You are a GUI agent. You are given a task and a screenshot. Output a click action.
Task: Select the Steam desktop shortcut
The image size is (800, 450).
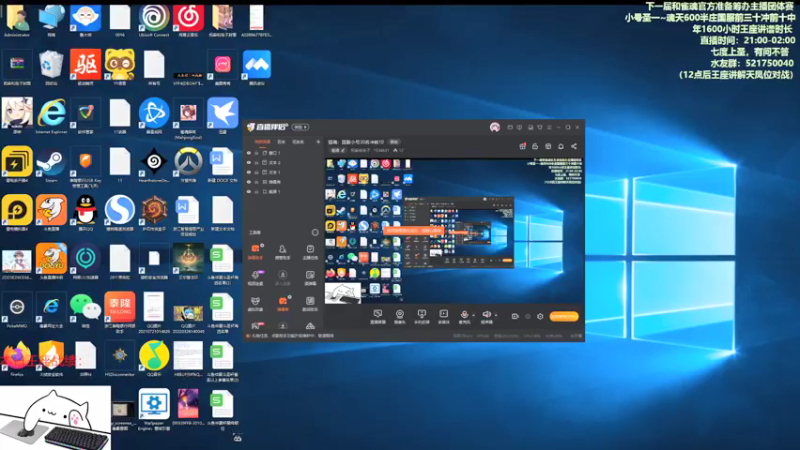[x=51, y=165]
